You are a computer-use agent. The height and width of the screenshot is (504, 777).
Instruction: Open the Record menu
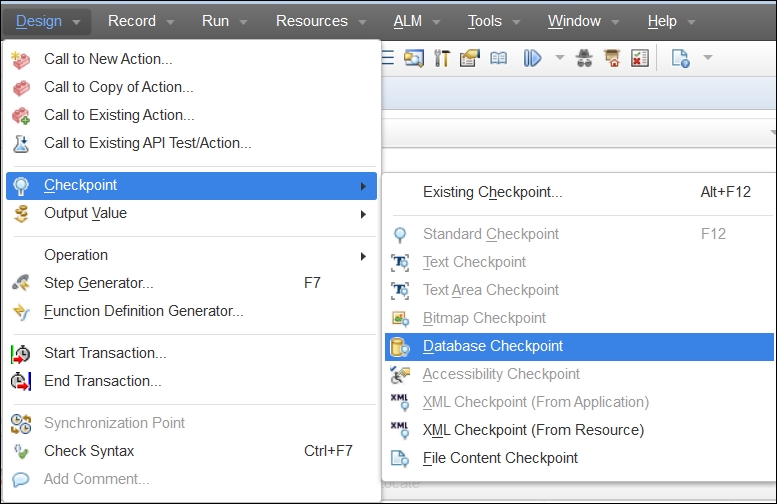pos(140,21)
